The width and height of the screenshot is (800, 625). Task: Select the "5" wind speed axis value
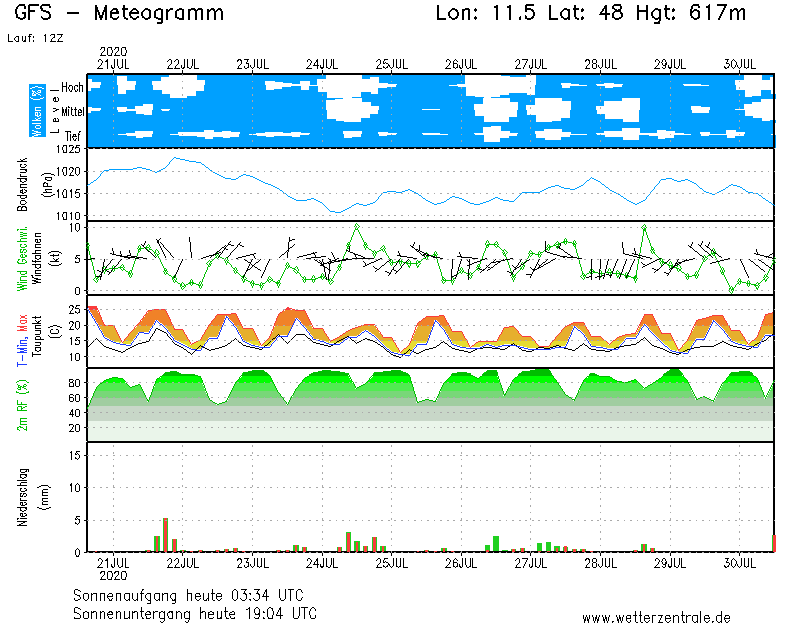point(77,260)
